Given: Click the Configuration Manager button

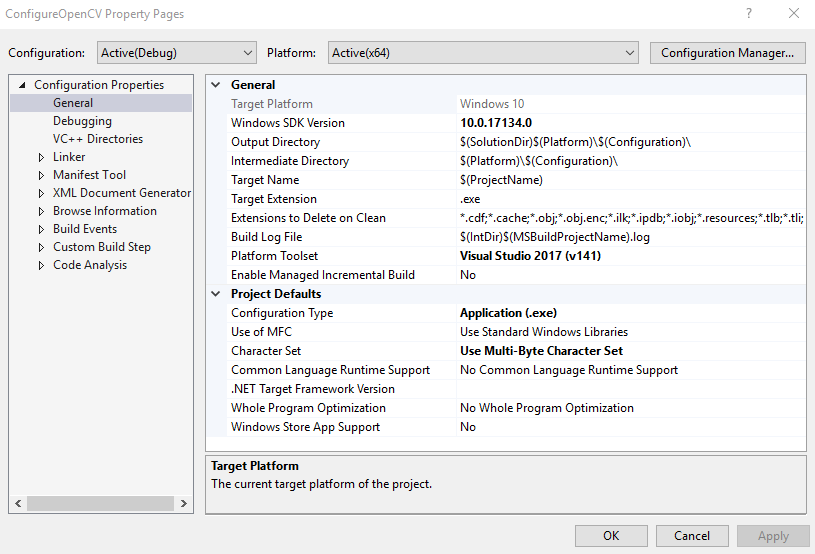Looking at the screenshot, I should 727,53.
